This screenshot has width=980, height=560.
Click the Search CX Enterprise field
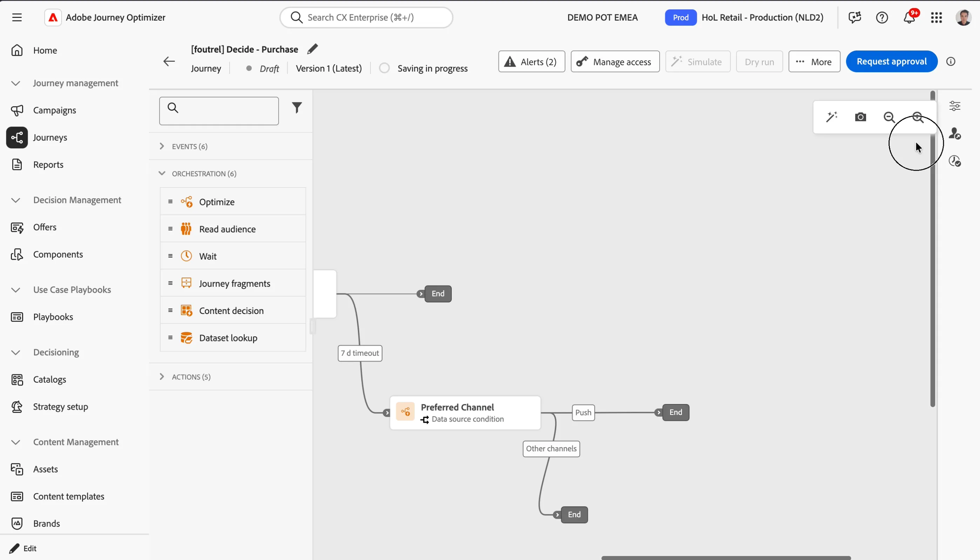click(366, 17)
